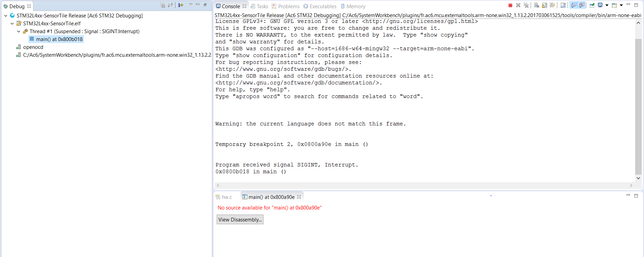Click the Pin Console icon
The height and width of the screenshot is (257, 644).
[592, 5]
